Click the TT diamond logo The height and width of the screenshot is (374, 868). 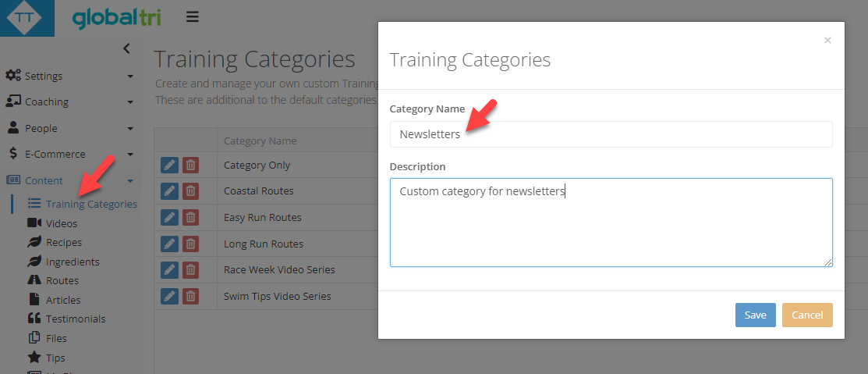click(24, 17)
